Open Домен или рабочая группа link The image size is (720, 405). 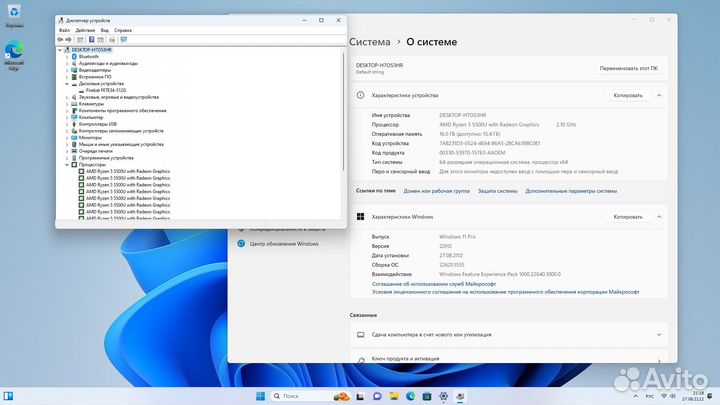[x=436, y=191]
